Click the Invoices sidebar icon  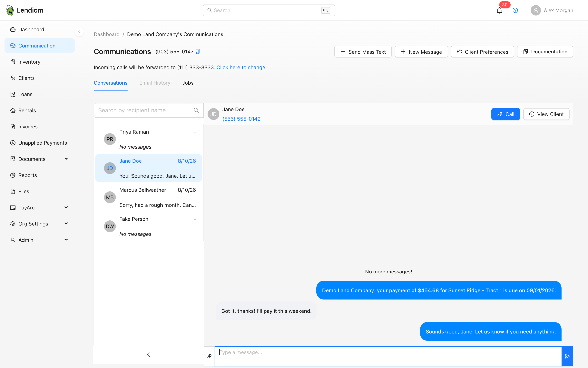[13, 127]
